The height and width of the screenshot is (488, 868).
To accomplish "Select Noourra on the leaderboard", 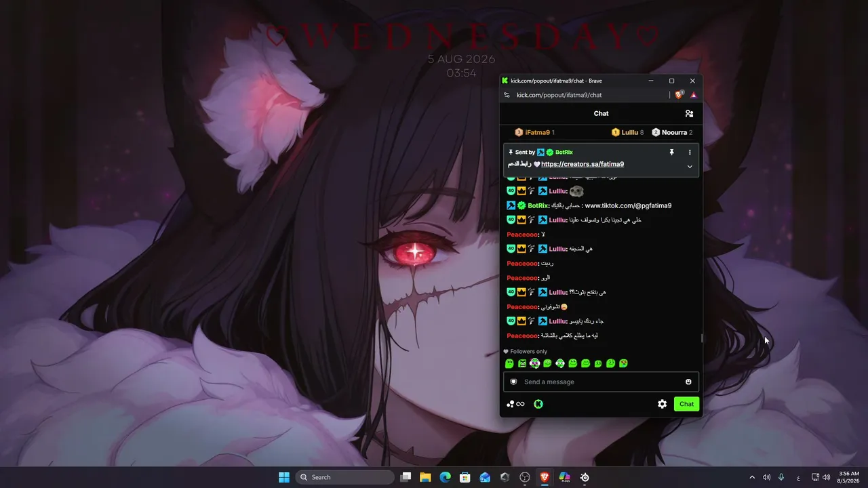I will pos(672,132).
